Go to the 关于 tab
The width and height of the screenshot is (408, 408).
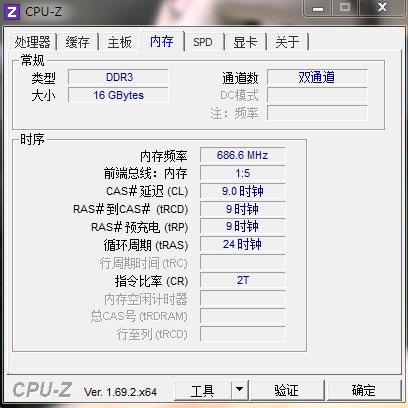[x=287, y=42]
